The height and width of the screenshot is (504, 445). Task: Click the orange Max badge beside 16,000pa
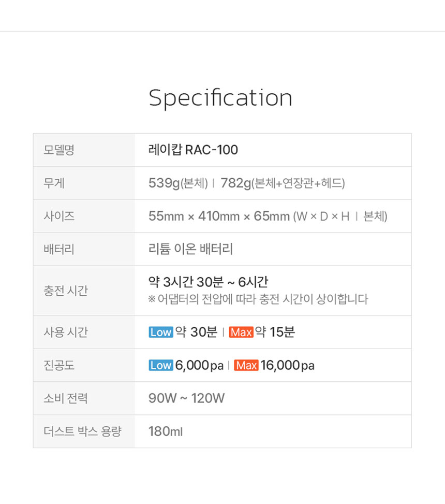point(246,365)
